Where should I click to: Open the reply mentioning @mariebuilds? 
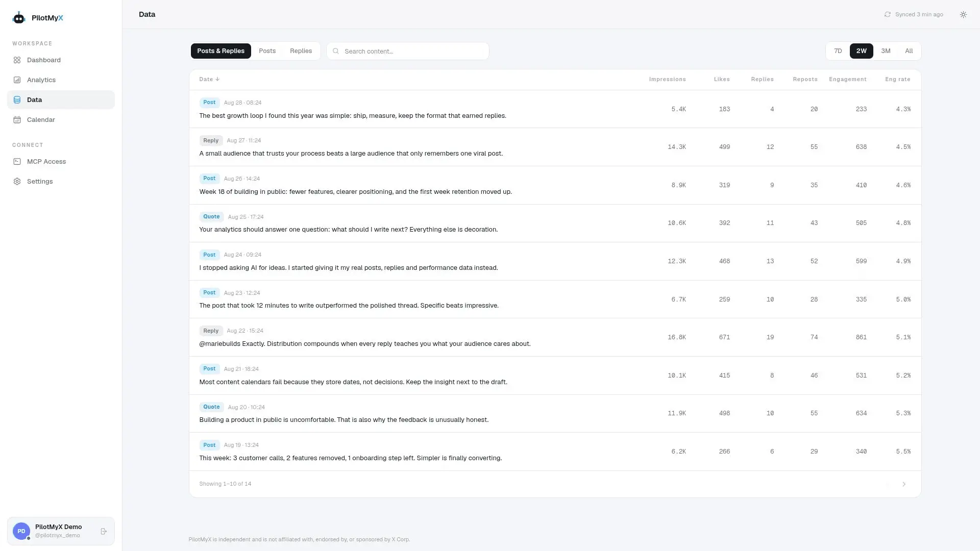pos(364,344)
